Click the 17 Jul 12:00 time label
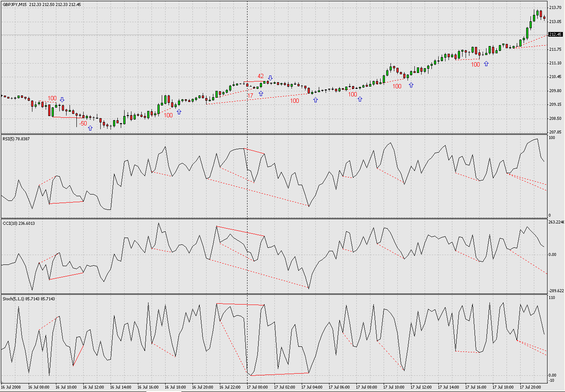The image size is (565, 392). pyautogui.click(x=422, y=387)
